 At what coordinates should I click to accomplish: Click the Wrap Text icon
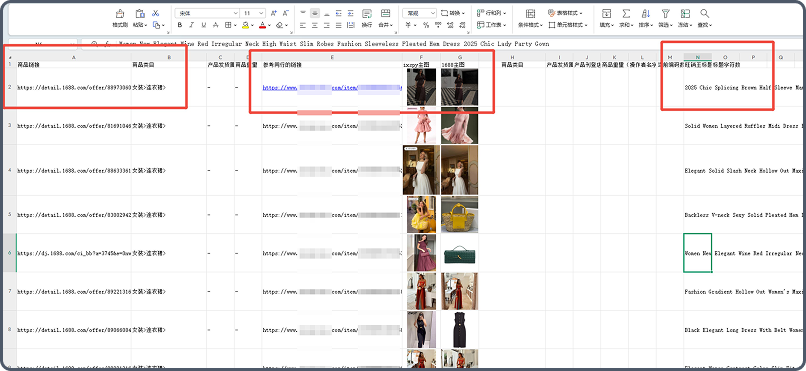[x=367, y=14]
